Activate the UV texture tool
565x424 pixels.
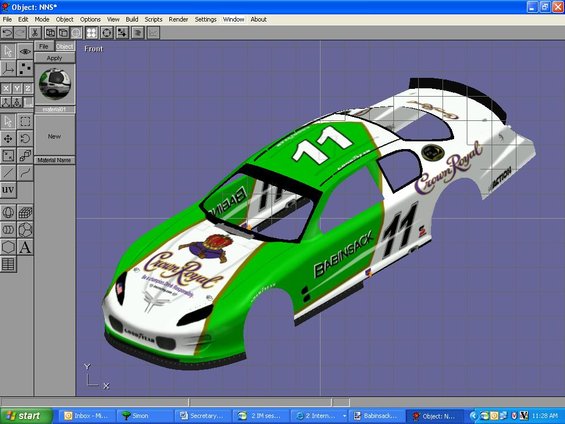[x=8, y=190]
